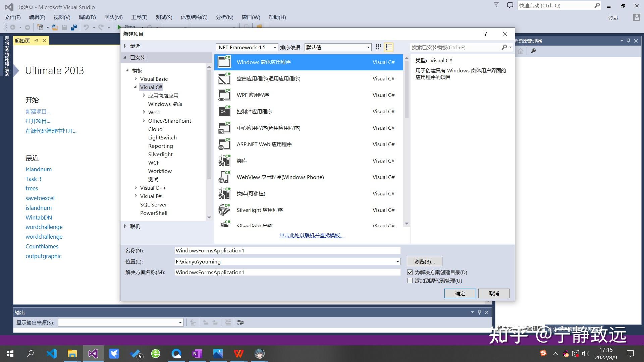Open the feedback speech bubble icon
644x362 pixels.
[x=510, y=5]
